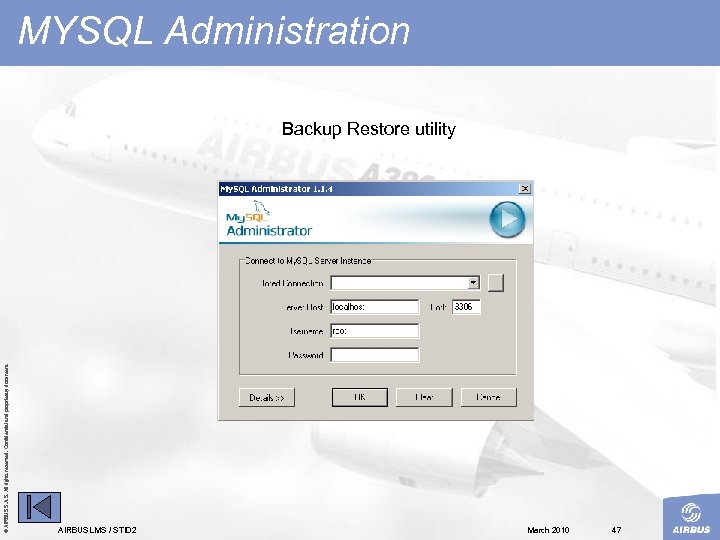720x540 pixels.
Task: Click the 'MYSQL Administration' slide title
Action: (x=214, y=31)
